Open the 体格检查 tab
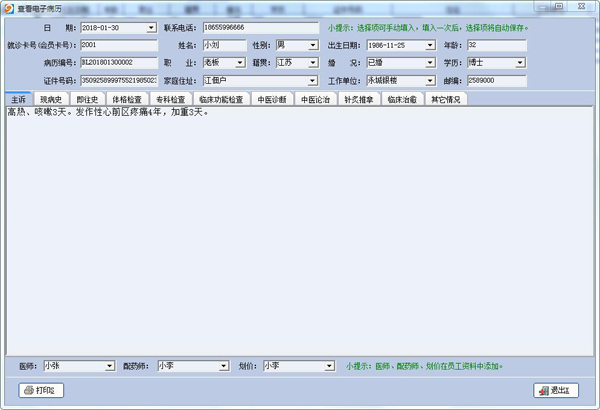600x410 pixels. coord(127,100)
